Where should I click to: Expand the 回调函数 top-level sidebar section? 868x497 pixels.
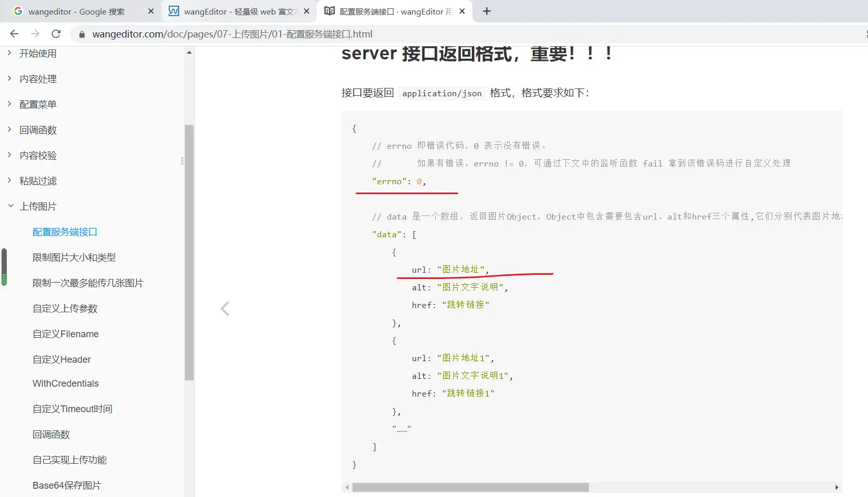[x=38, y=130]
